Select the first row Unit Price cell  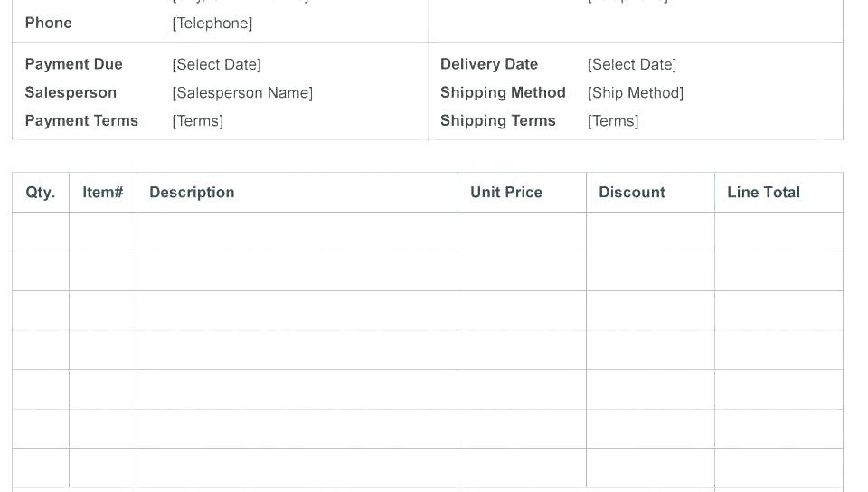click(x=522, y=232)
